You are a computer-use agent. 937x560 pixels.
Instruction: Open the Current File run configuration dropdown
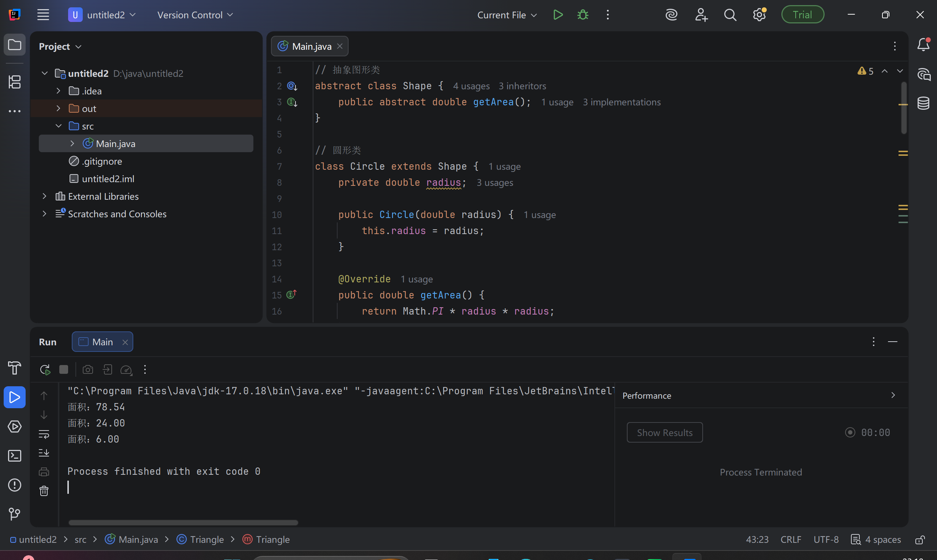[507, 15]
